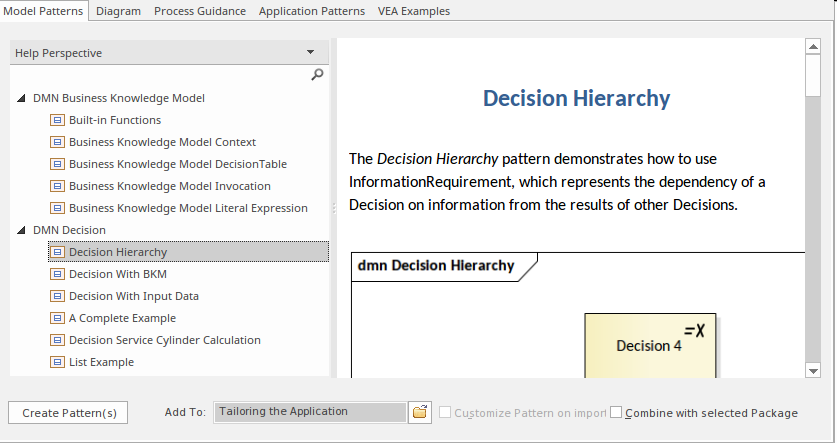837x443 pixels.
Task: Enable Combine with selected Package checkbox
Action: 616,412
